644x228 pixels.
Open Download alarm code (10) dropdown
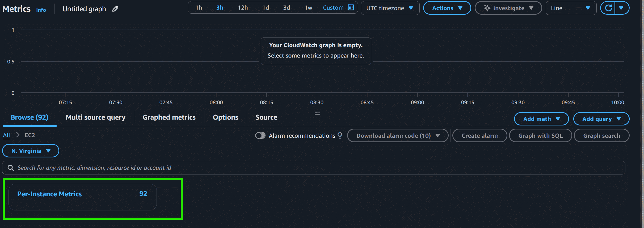398,136
